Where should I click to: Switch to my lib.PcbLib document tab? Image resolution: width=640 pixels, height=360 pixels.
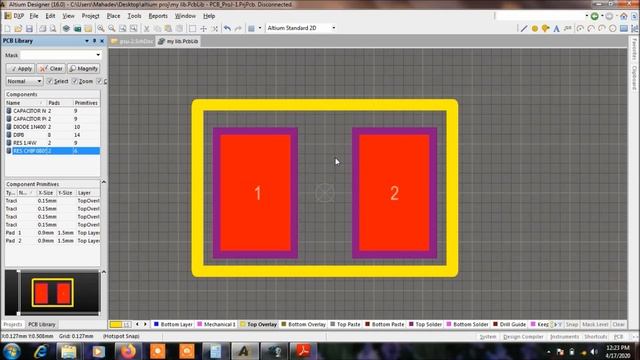tap(178, 41)
